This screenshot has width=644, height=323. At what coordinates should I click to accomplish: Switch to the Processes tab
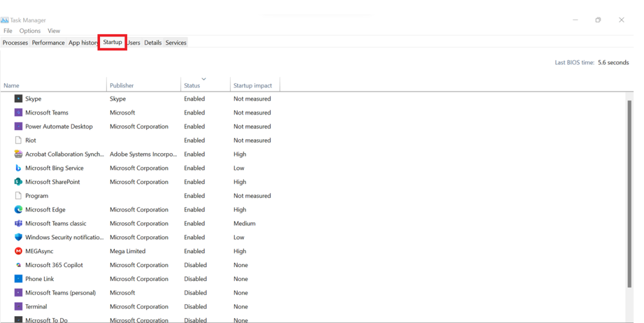(15, 43)
